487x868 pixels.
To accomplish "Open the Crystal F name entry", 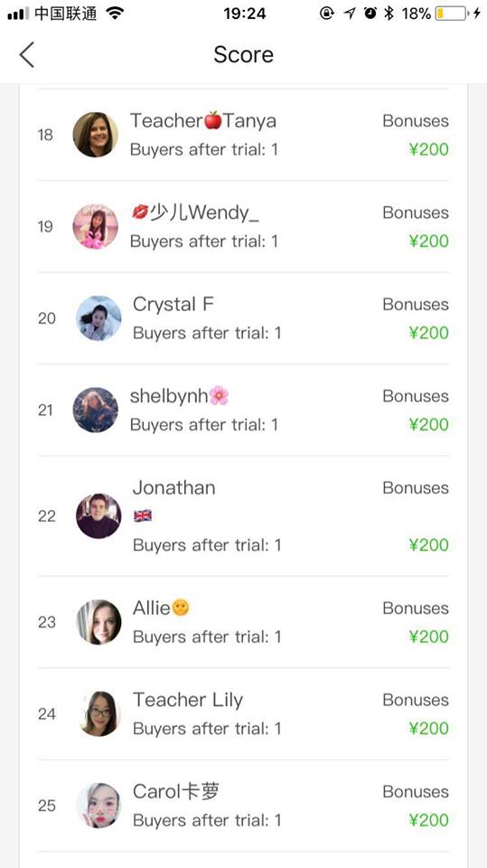I will pyautogui.click(x=173, y=305).
